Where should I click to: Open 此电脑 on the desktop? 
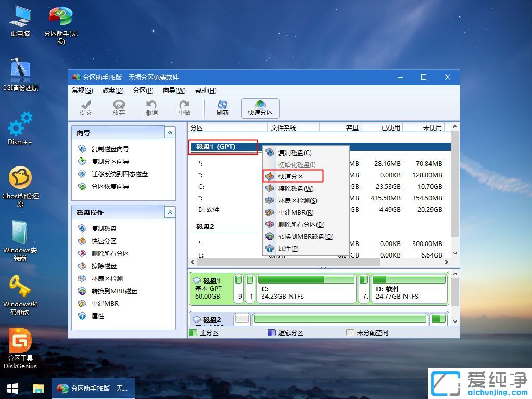click(20, 17)
